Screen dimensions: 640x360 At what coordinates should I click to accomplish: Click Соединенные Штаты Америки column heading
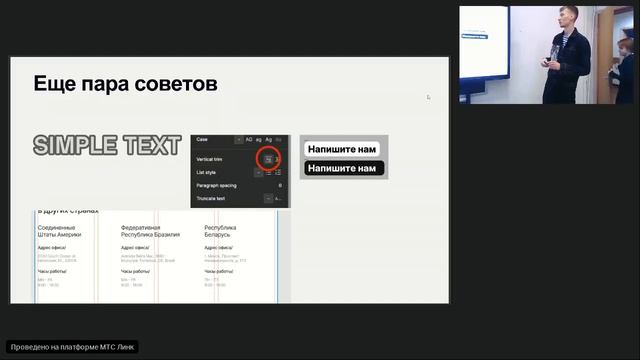pyautogui.click(x=60, y=231)
